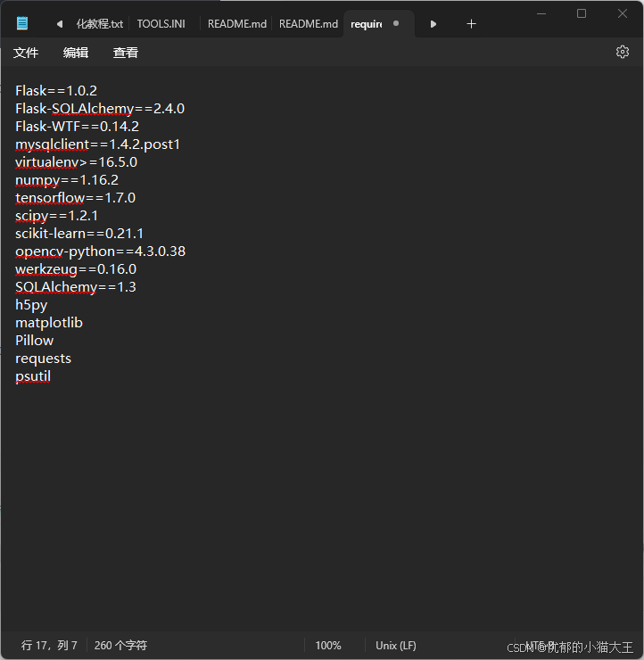The height and width of the screenshot is (660, 644).
Task: Switch to the TOOLS.INI tab
Action: (161, 24)
